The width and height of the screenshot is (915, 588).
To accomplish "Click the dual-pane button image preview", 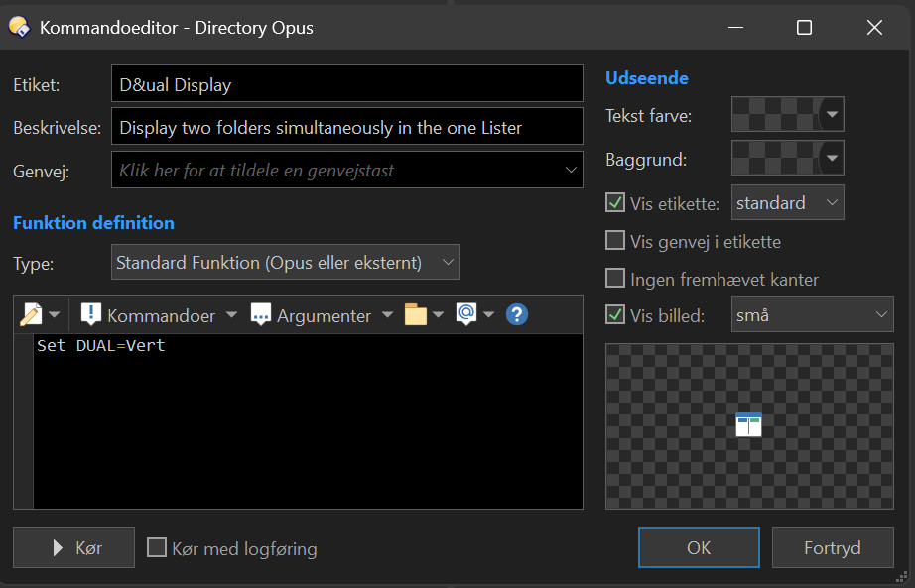I will click(748, 425).
